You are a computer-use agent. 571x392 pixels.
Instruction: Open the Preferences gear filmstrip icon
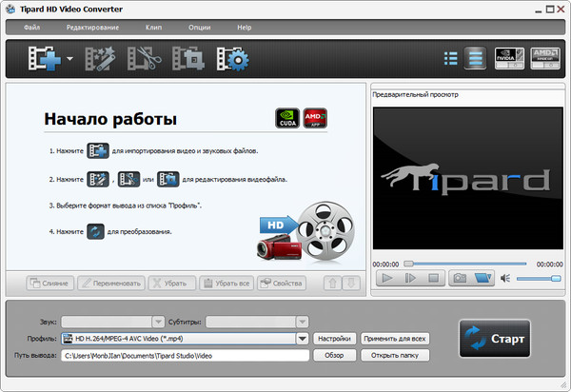click(x=231, y=60)
